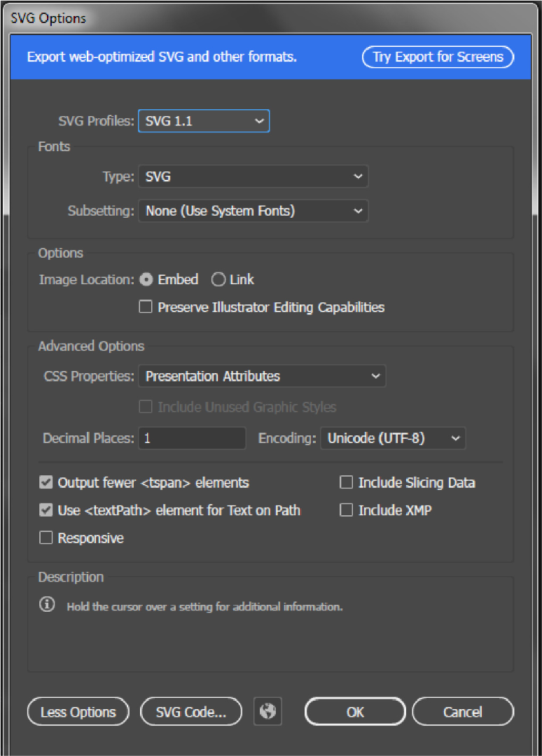Check Include Slicing Data

[x=346, y=482]
